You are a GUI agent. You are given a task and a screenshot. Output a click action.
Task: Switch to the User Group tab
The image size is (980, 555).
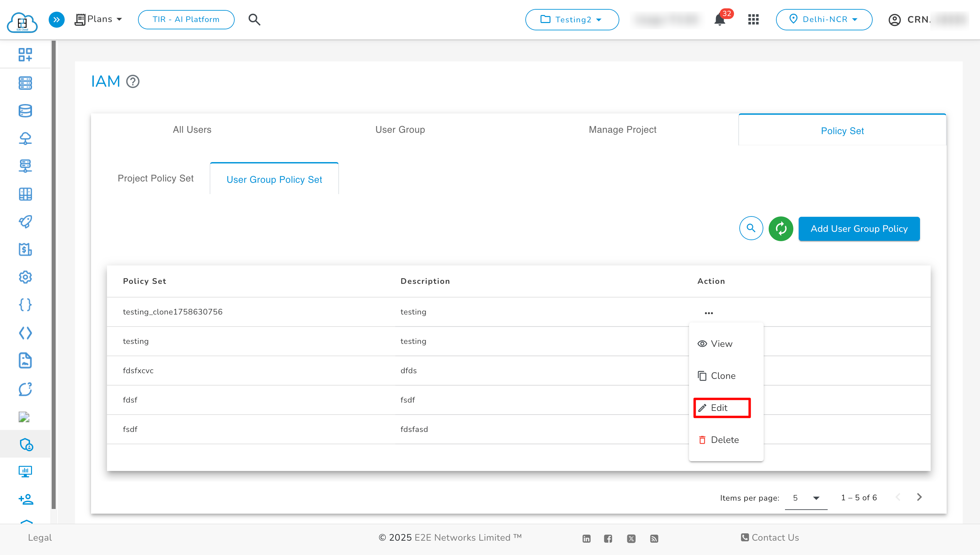pyautogui.click(x=400, y=130)
